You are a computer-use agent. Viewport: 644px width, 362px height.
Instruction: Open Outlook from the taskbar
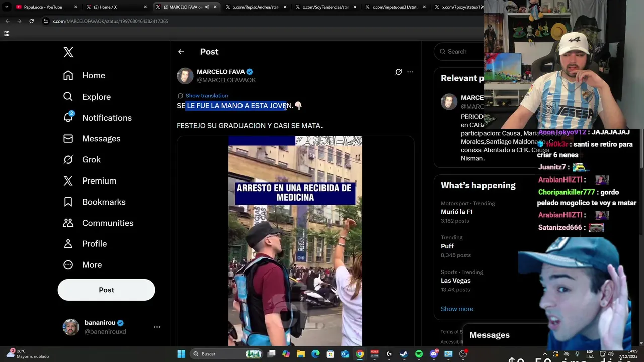tap(345, 354)
